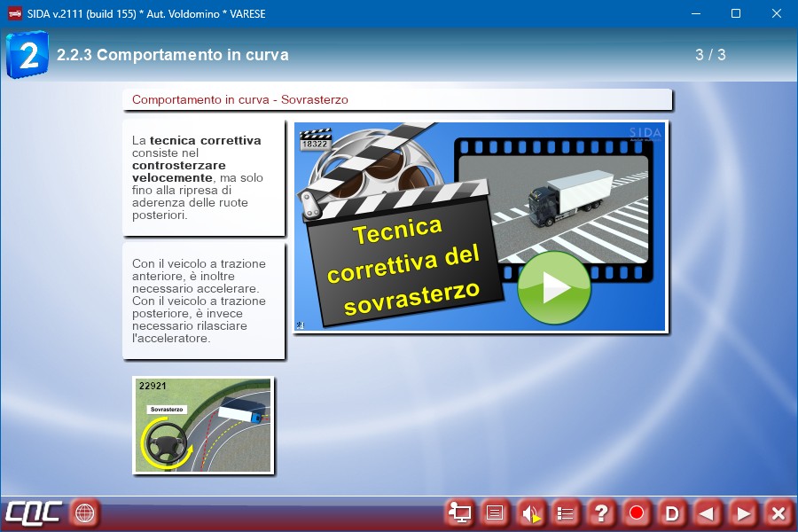798x532 pixels.
Task: Open the bulleted index list icon
Action: pyautogui.click(x=566, y=512)
